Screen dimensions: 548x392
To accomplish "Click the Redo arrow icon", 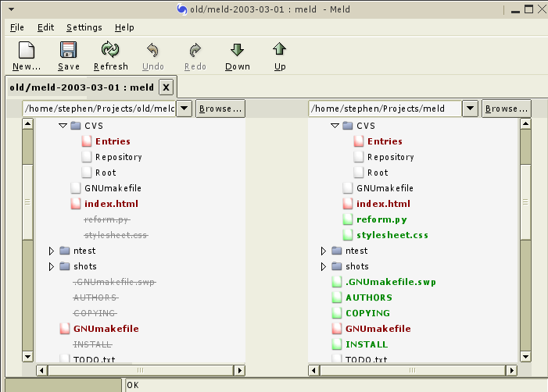I will [195, 50].
